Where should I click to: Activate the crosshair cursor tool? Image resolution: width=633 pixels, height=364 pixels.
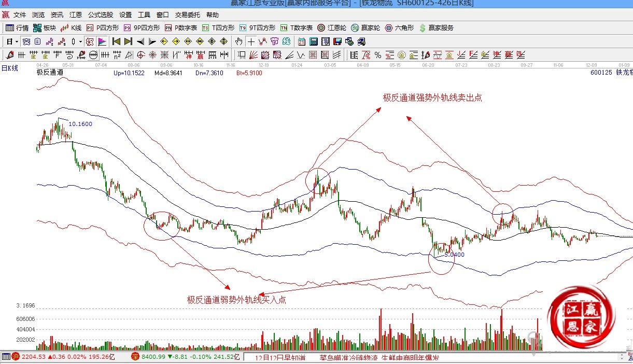coord(251,41)
